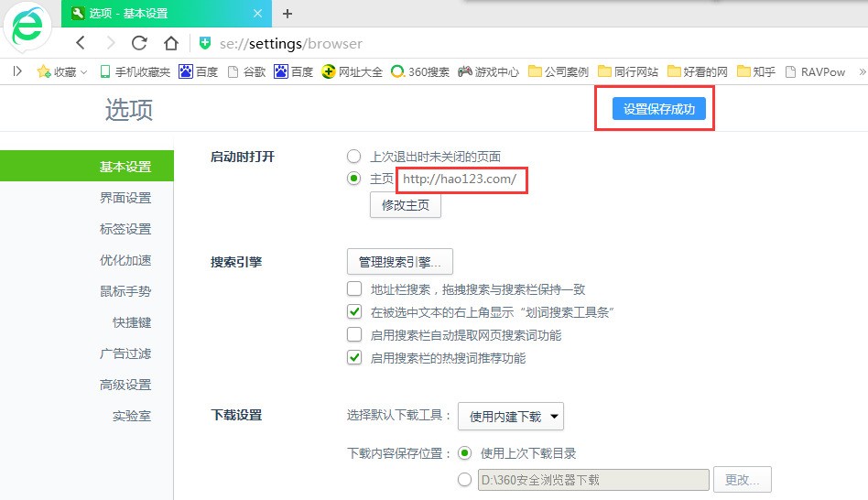Expand the 收藏 dropdown chevron
The image size is (868, 500).
click(84, 72)
